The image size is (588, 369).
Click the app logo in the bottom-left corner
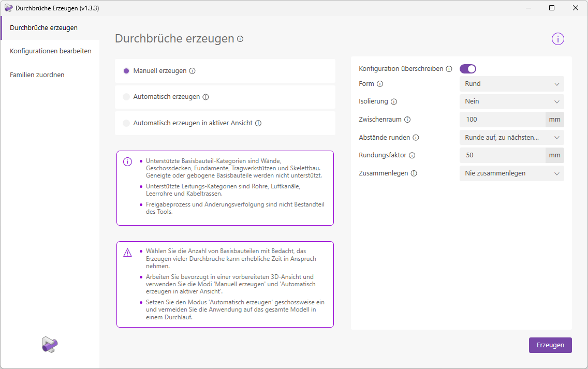point(50,345)
